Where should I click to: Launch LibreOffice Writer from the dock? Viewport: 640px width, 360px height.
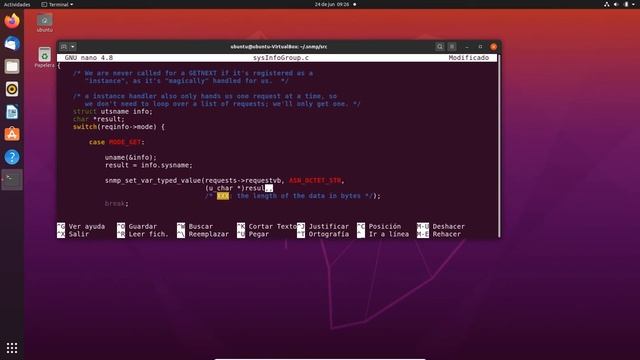[12, 112]
